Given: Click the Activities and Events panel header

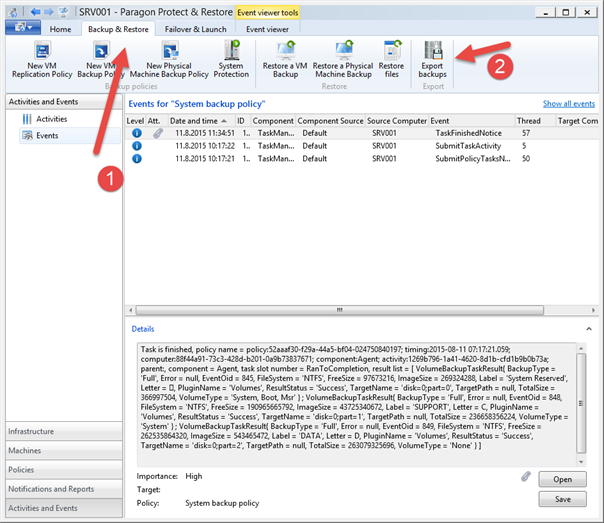Looking at the screenshot, I should click(x=64, y=102).
